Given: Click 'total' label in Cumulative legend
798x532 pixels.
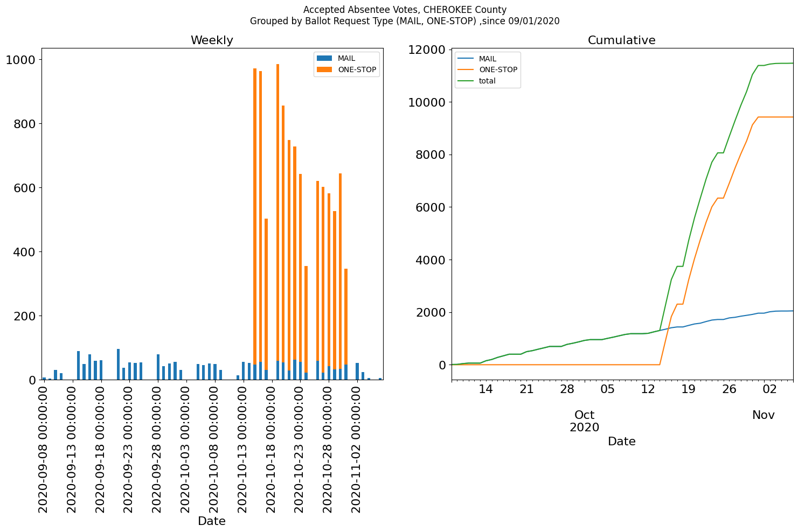Looking at the screenshot, I should [x=487, y=81].
